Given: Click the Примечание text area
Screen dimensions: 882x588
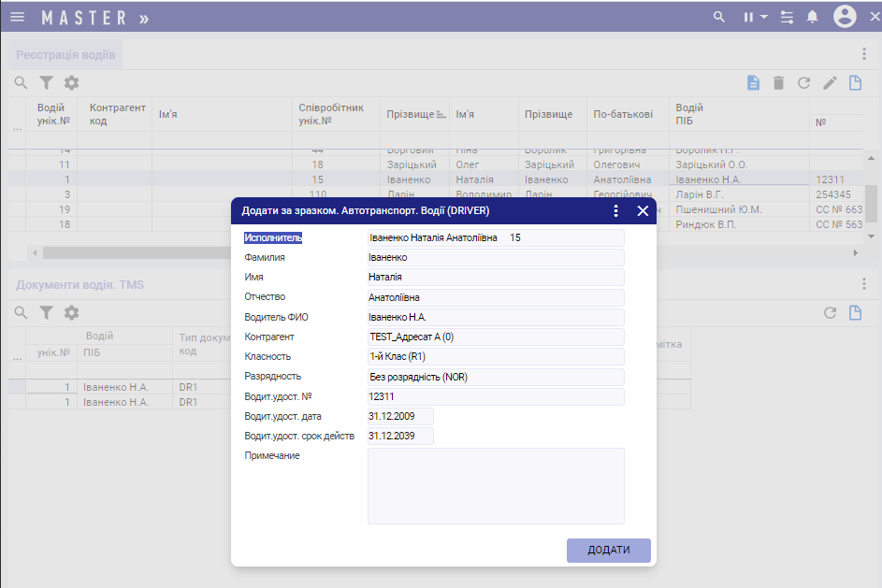Looking at the screenshot, I should click(x=496, y=486).
